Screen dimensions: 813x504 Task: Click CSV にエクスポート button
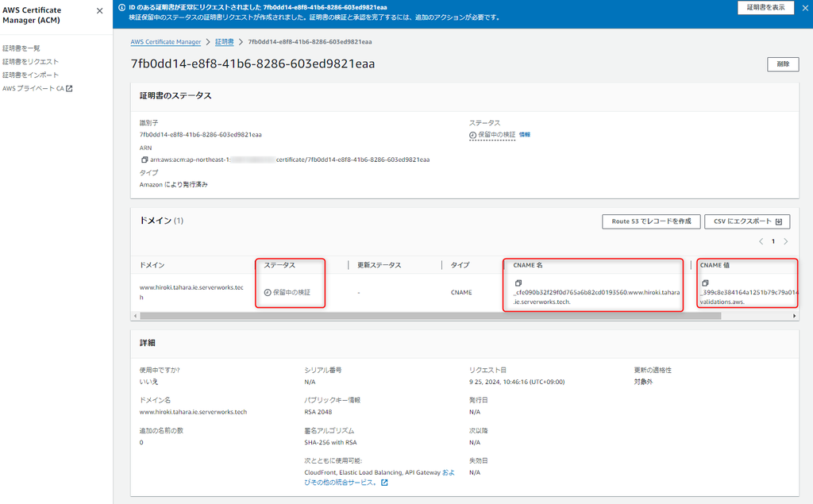747,221
